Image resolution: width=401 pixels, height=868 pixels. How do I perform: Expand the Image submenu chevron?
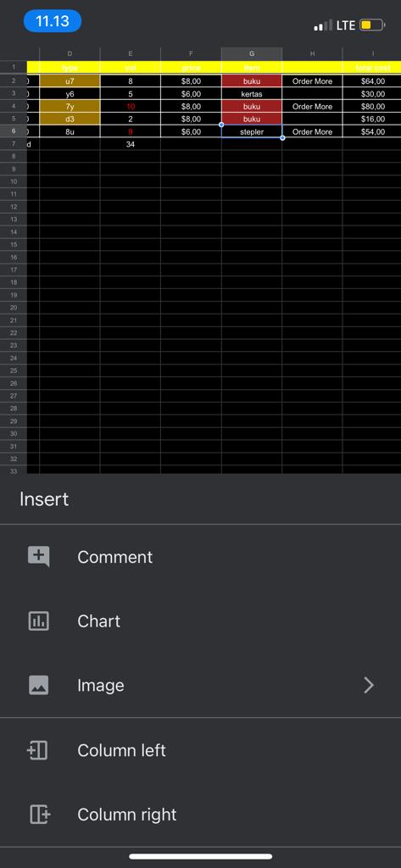point(369,685)
